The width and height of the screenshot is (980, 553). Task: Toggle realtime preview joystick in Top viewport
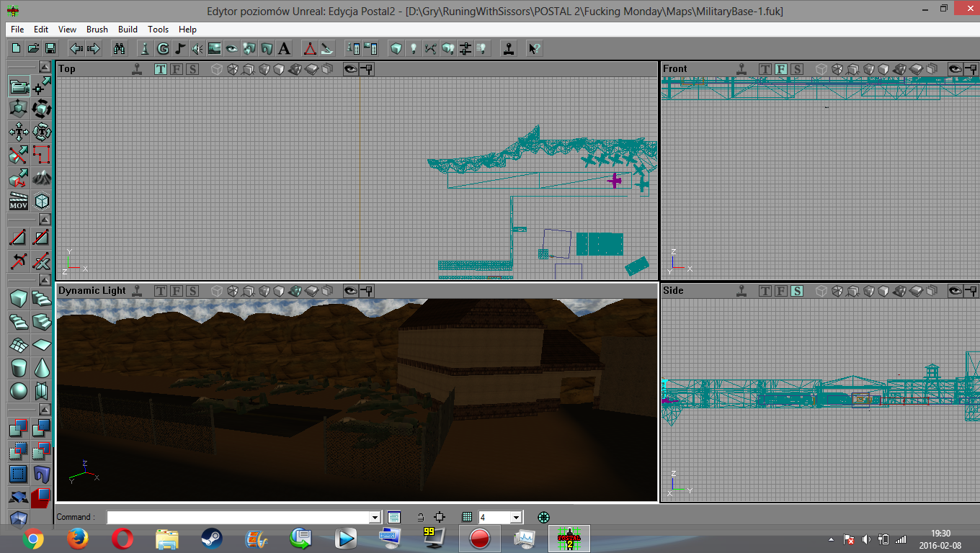click(x=137, y=69)
